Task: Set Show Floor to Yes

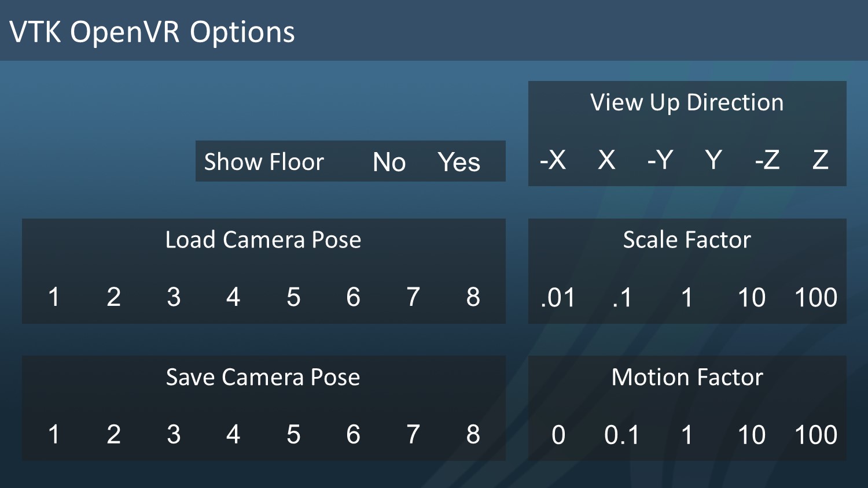Action: 459,162
